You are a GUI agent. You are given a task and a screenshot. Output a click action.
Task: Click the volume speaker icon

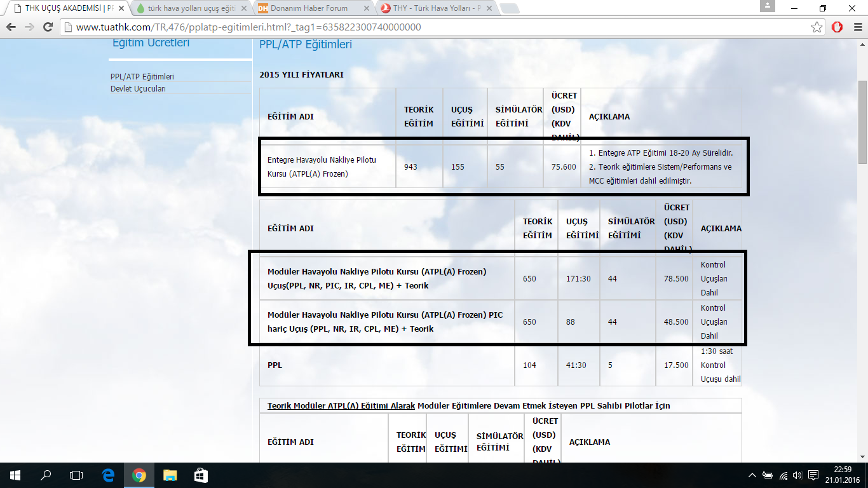[797, 475]
